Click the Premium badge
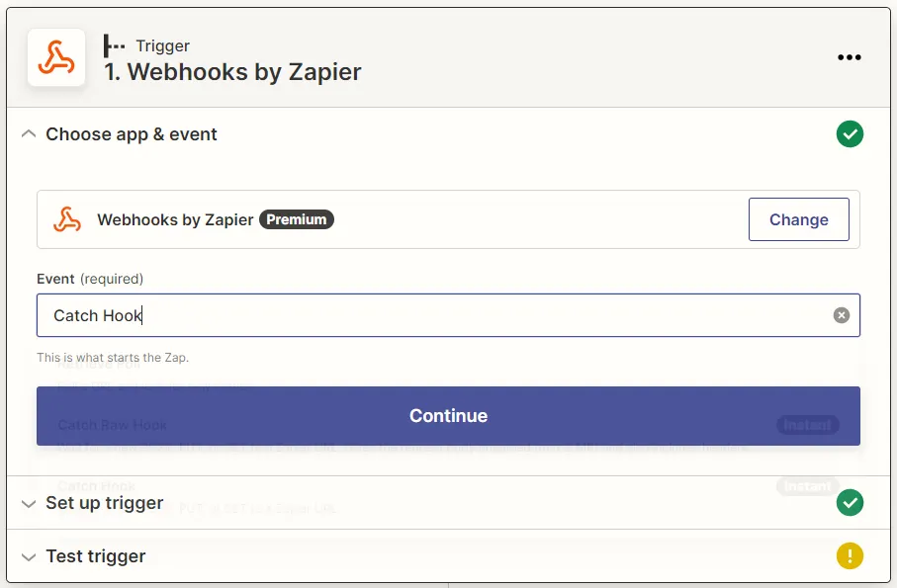Screen dimensions: 897x588 click(297, 219)
